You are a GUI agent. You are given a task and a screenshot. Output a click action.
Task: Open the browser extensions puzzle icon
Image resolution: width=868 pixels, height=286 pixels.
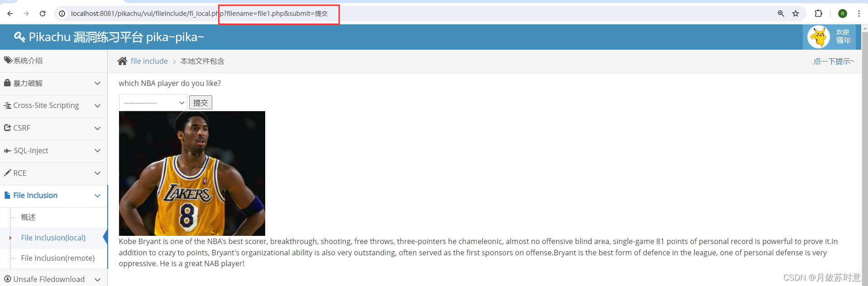point(818,14)
